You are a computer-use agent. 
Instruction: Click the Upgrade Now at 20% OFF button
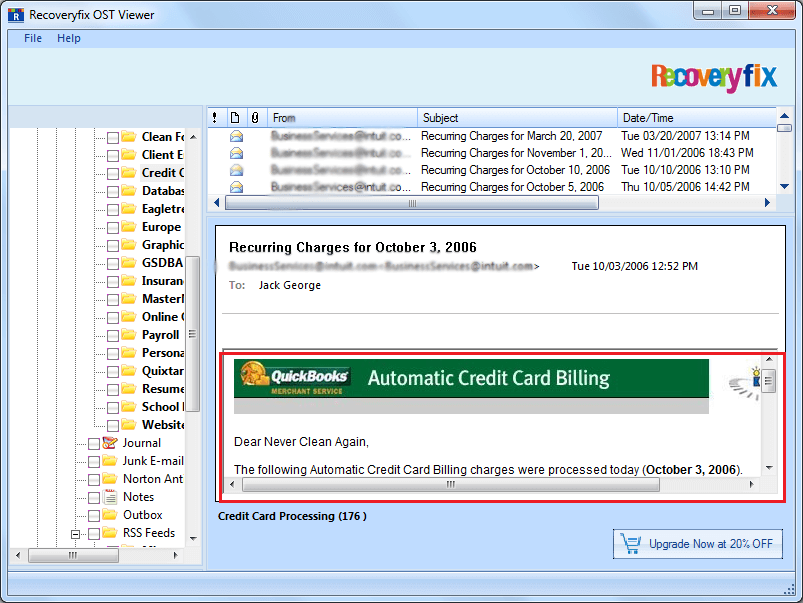[x=698, y=544]
